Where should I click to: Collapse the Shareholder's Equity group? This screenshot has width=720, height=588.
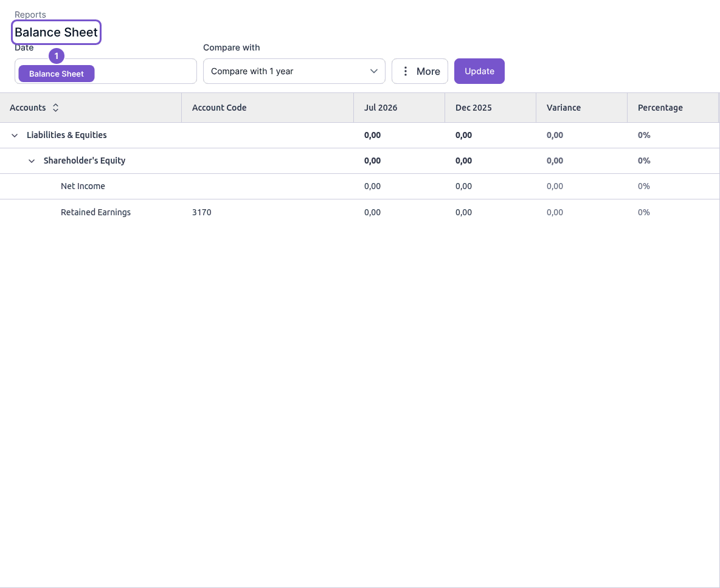(32, 161)
